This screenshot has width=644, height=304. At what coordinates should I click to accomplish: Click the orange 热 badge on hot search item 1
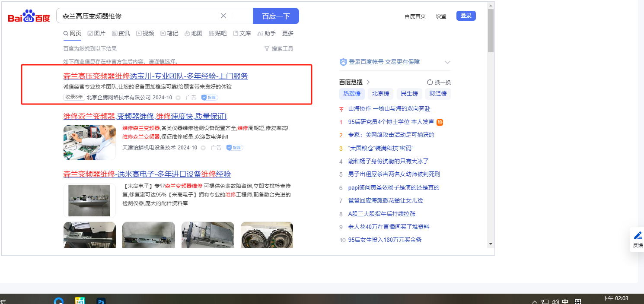[440, 122]
